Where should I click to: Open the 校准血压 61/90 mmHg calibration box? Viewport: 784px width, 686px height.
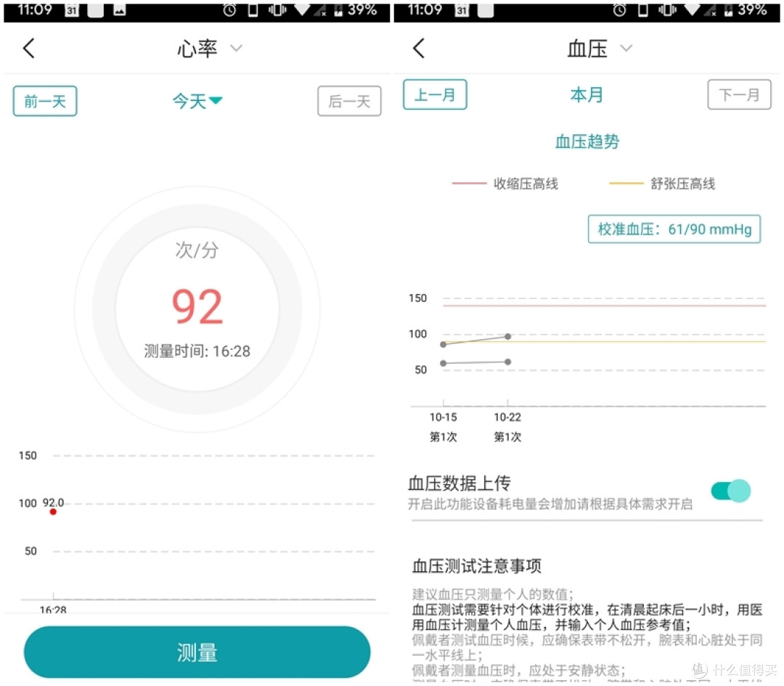point(674,229)
